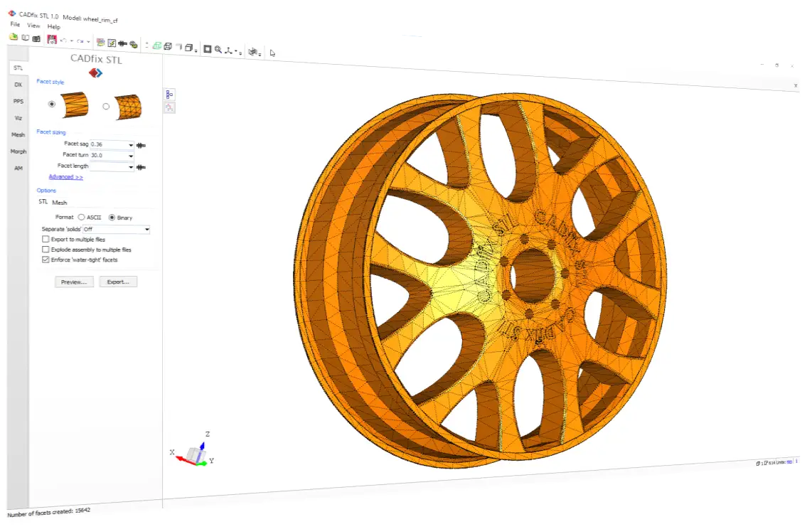Select the arrow pointer tool
Screen dimensions: 812x529
(x=272, y=53)
